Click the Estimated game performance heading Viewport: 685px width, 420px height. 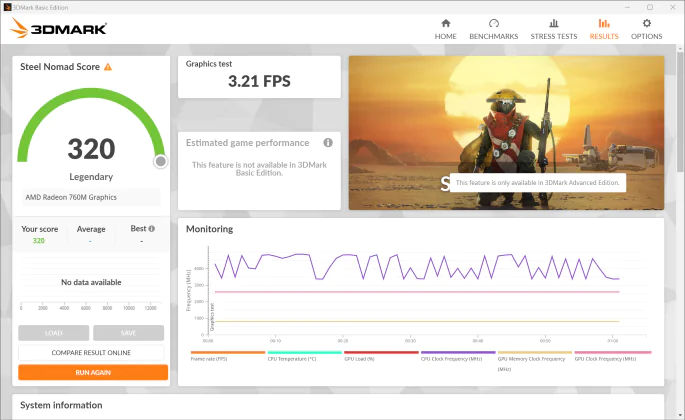pos(247,143)
